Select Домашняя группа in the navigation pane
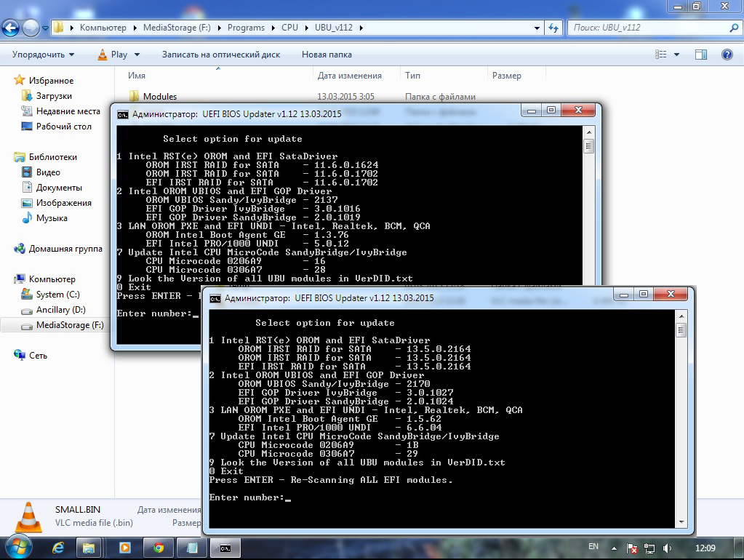Image resolution: width=744 pixels, height=560 pixels. (65, 249)
